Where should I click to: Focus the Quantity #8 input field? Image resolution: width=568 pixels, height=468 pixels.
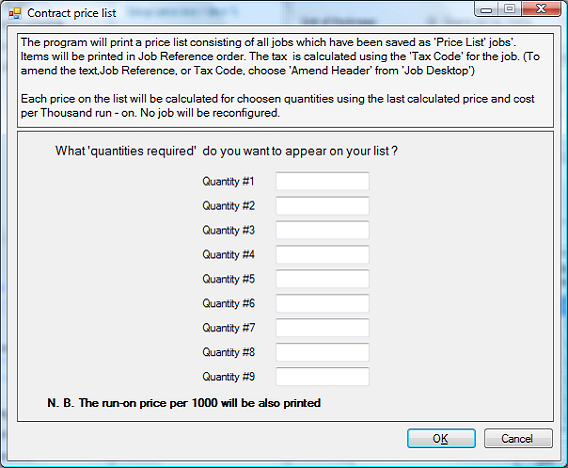click(322, 352)
